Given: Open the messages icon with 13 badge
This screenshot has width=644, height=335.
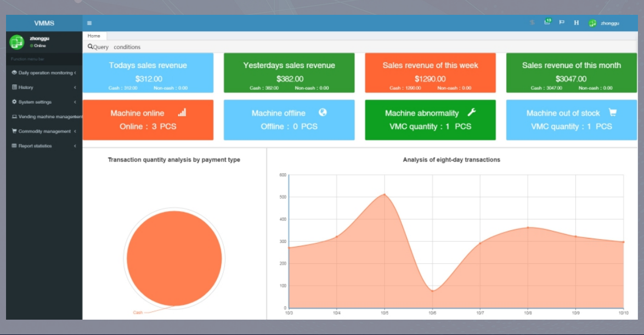Looking at the screenshot, I should (x=547, y=22).
